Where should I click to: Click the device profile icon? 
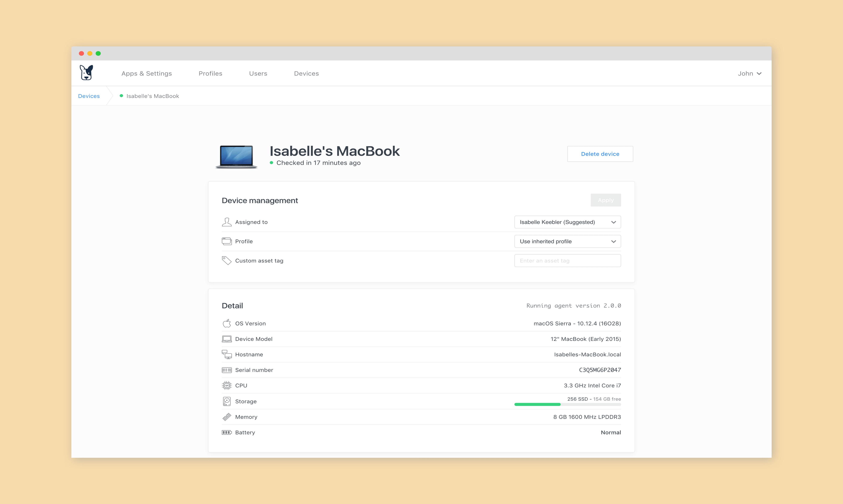(x=226, y=241)
